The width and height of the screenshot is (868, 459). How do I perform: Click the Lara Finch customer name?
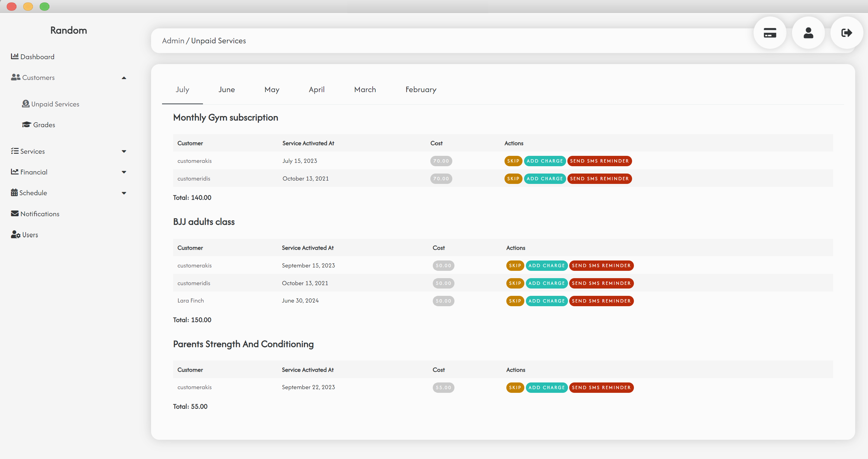tap(191, 300)
